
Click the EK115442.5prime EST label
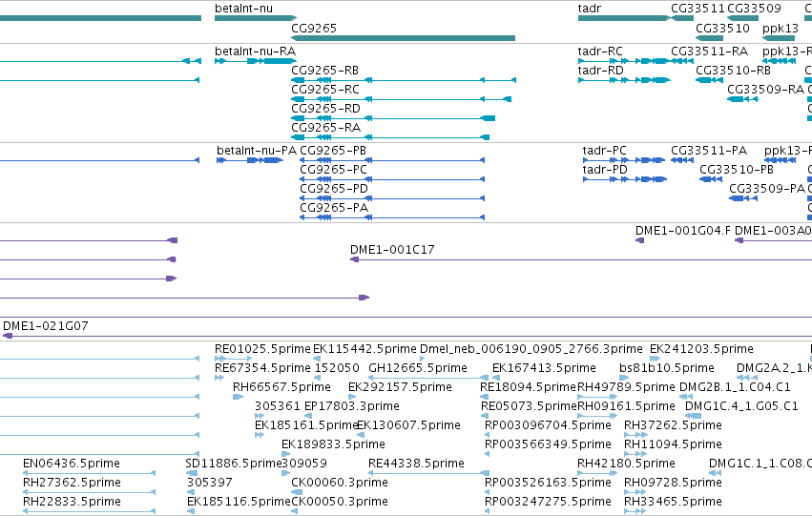[364, 349]
